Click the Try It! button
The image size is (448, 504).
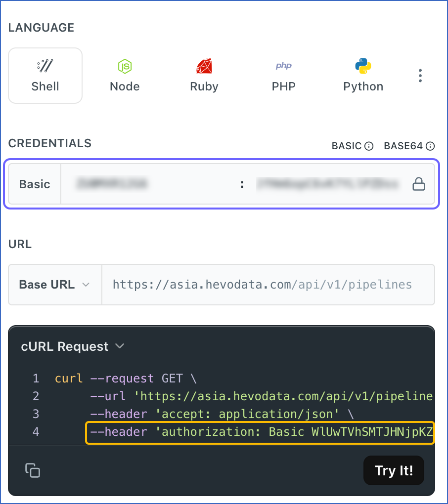394,470
